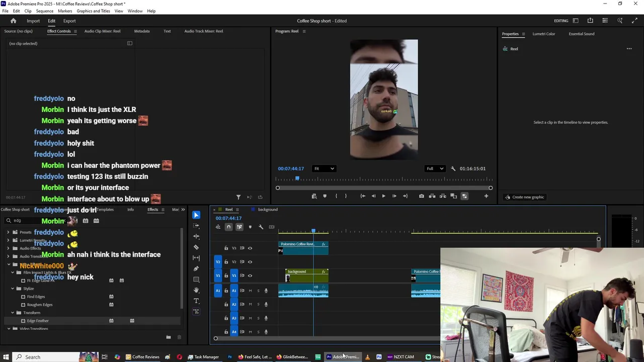Click Mark In bracket button
Screen dimensions: 644x362
[336, 196]
